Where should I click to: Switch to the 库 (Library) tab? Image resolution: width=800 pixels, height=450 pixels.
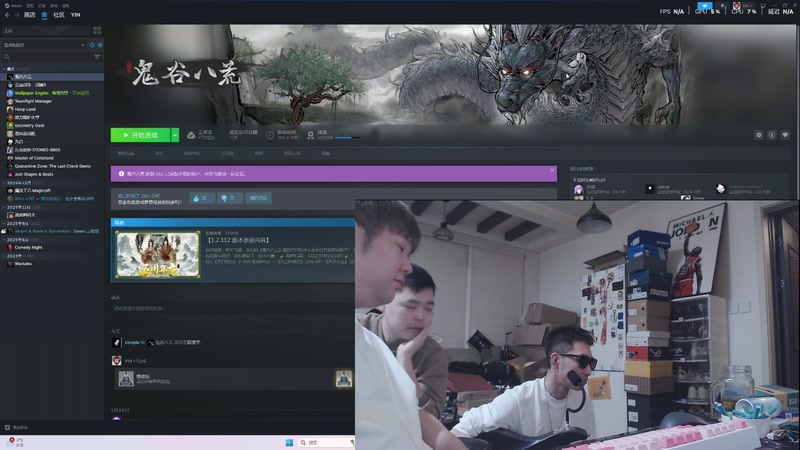44,15
